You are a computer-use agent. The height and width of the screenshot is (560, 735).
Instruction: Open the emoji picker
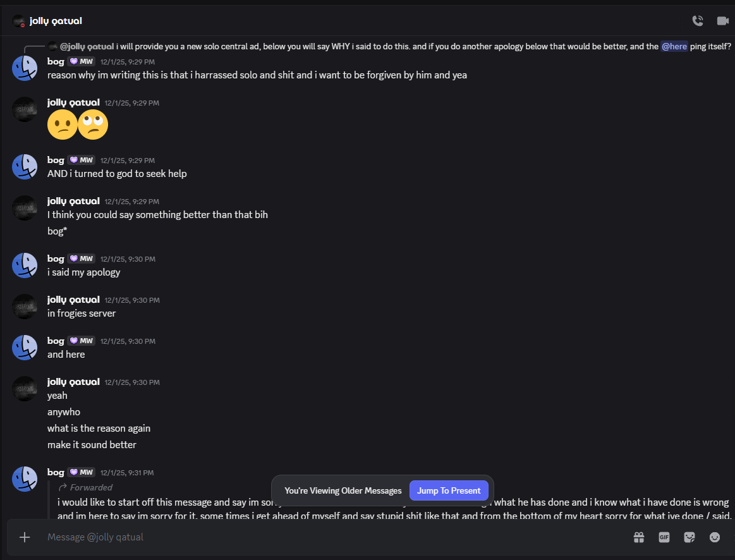point(715,537)
